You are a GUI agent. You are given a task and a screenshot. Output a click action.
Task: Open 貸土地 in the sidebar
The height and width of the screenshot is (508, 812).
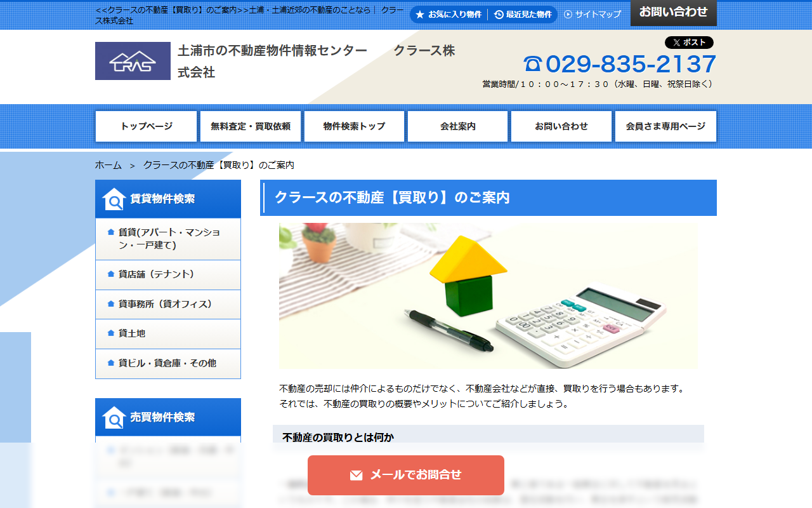pyautogui.click(x=168, y=334)
